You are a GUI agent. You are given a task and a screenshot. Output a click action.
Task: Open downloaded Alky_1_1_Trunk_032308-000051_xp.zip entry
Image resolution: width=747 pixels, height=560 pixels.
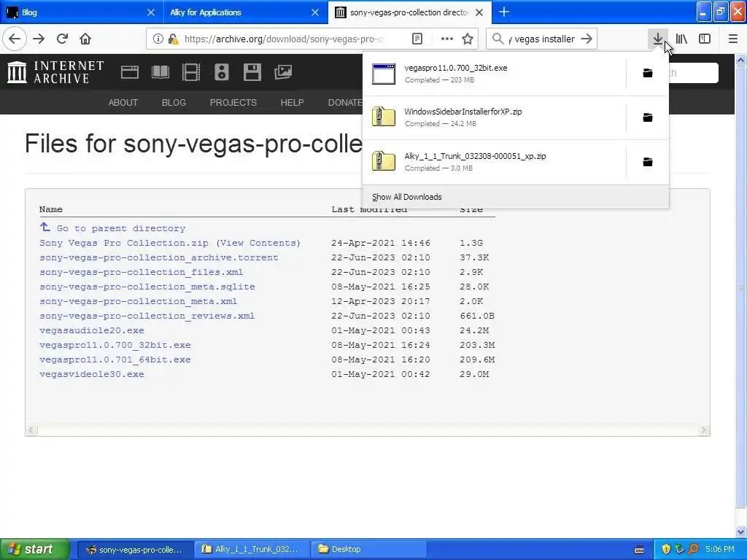click(x=494, y=162)
